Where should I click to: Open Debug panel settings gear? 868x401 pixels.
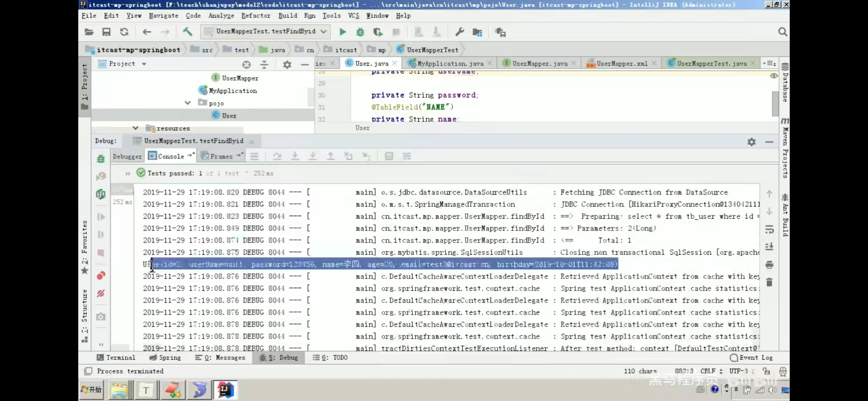(751, 142)
